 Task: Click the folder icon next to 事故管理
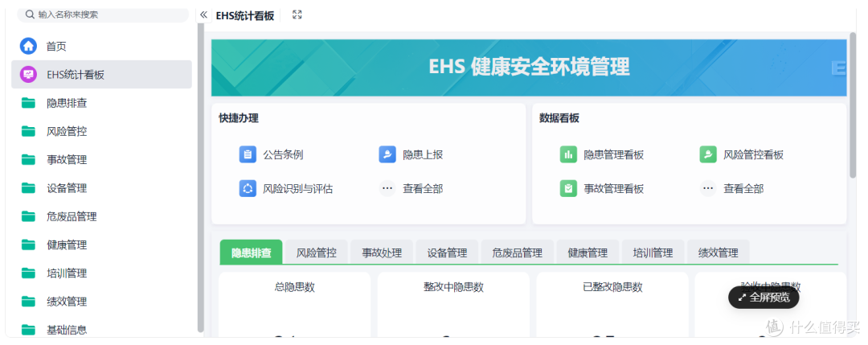[28, 159]
